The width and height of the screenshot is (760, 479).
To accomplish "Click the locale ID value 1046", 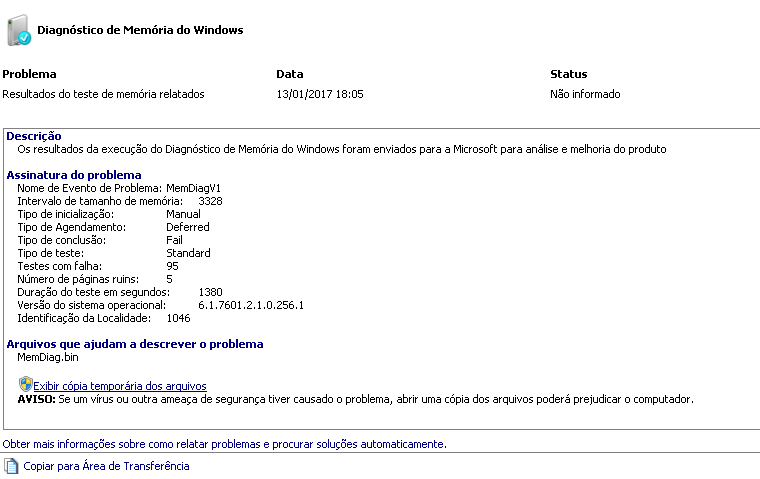I will 178,319.
